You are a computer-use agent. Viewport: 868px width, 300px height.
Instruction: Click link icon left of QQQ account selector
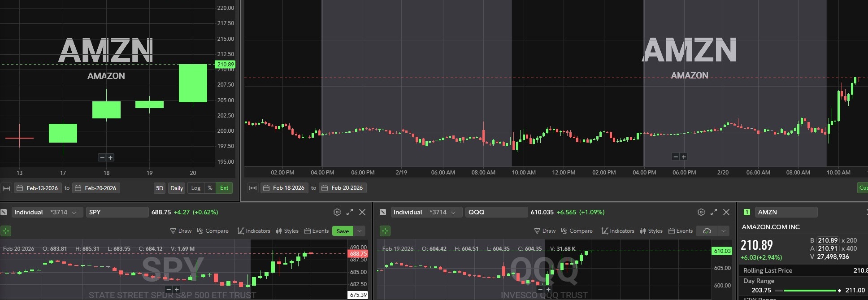tap(383, 212)
